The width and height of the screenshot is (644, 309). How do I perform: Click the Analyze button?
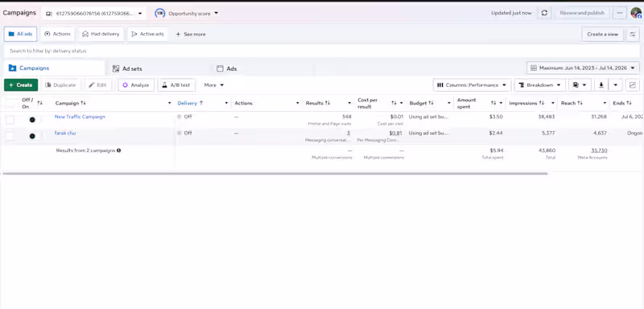tap(136, 85)
